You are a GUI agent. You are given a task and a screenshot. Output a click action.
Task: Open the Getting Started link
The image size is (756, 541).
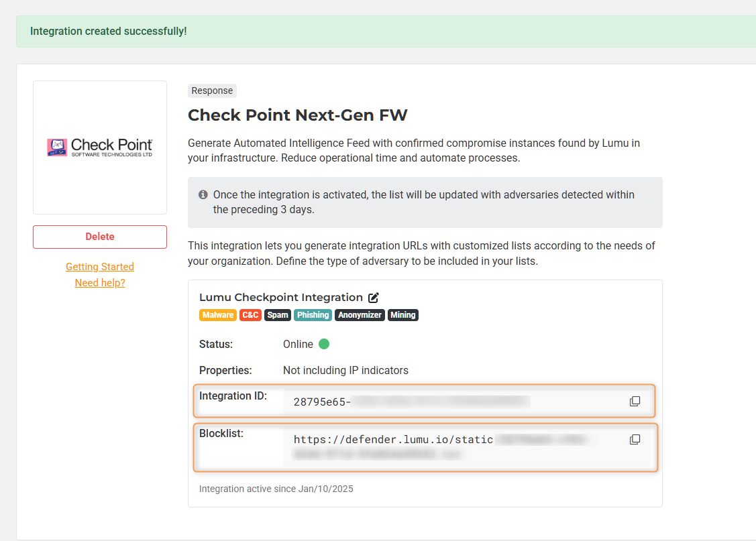click(100, 267)
